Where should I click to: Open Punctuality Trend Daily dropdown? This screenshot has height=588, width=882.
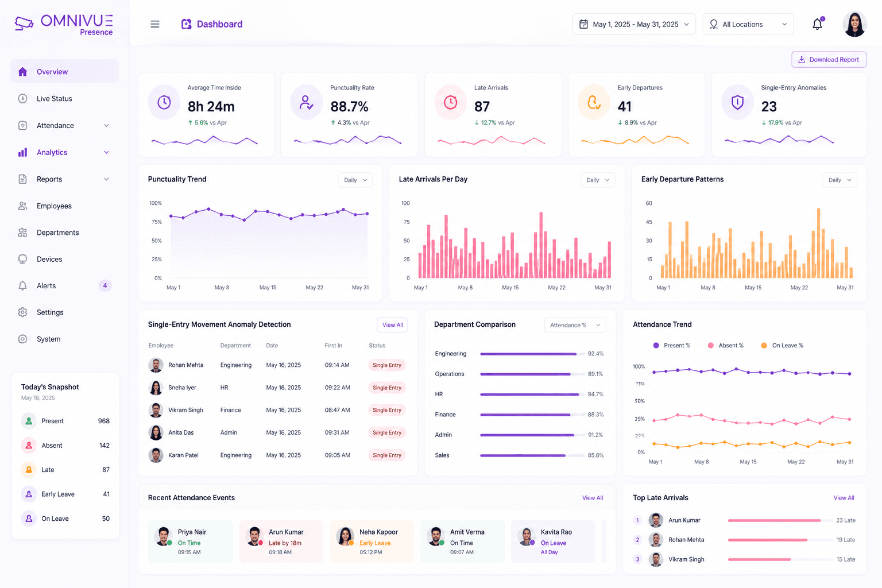pyautogui.click(x=355, y=180)
